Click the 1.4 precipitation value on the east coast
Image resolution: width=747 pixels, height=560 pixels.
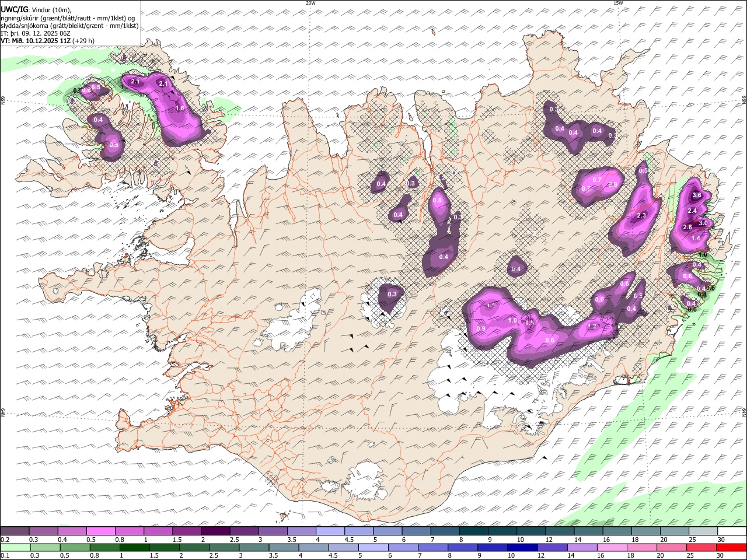pos(696,239)
